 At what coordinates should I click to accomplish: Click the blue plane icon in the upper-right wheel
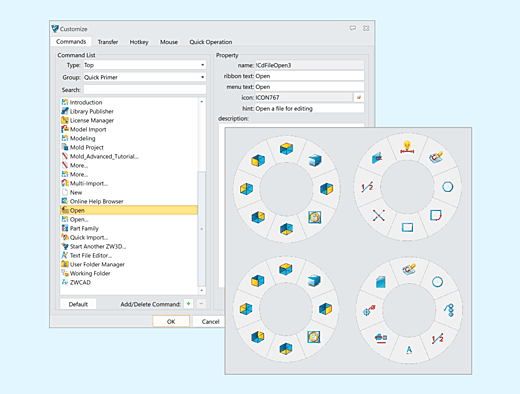(x=377, y=158)
